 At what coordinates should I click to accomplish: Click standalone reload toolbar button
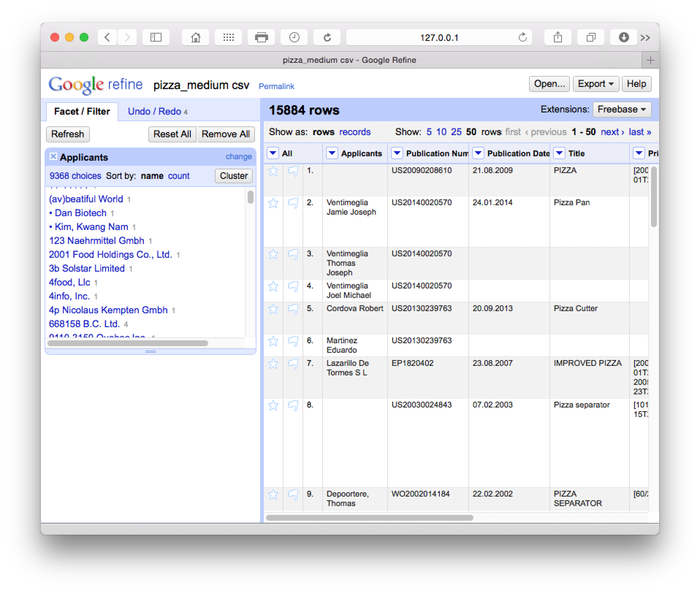point(327,37)
